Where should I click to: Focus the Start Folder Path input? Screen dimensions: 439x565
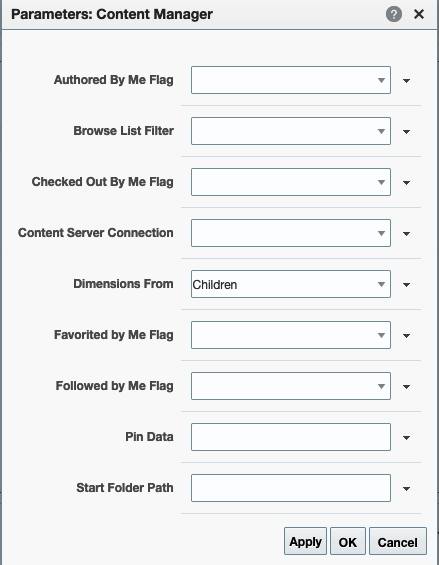(x=291, y=488)
